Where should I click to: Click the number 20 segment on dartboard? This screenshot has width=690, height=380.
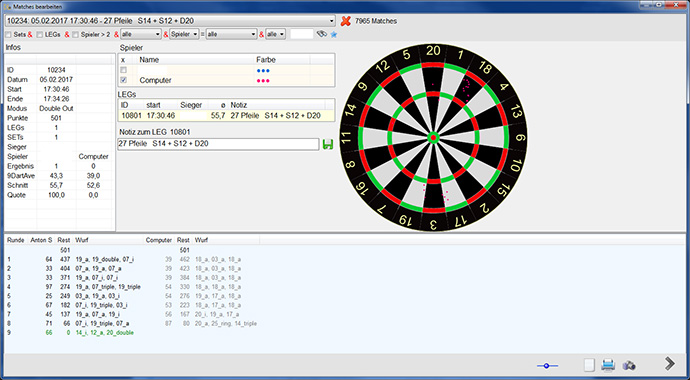coord(433,51)
